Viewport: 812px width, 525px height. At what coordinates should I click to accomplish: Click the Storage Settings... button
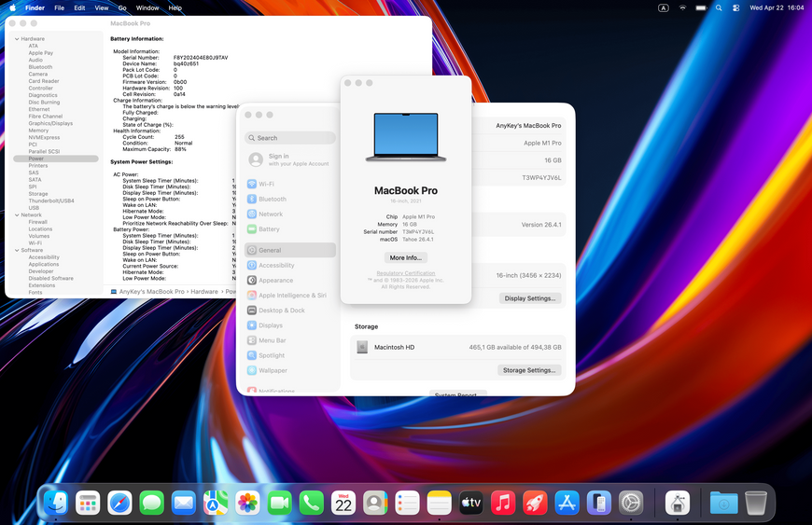pos(529,370)
